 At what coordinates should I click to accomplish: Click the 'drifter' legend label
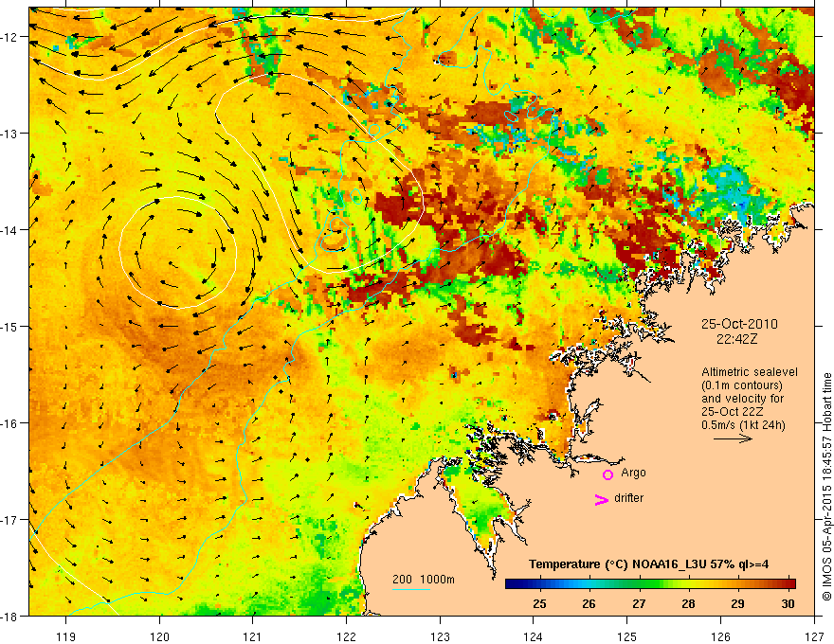point(628,498)
